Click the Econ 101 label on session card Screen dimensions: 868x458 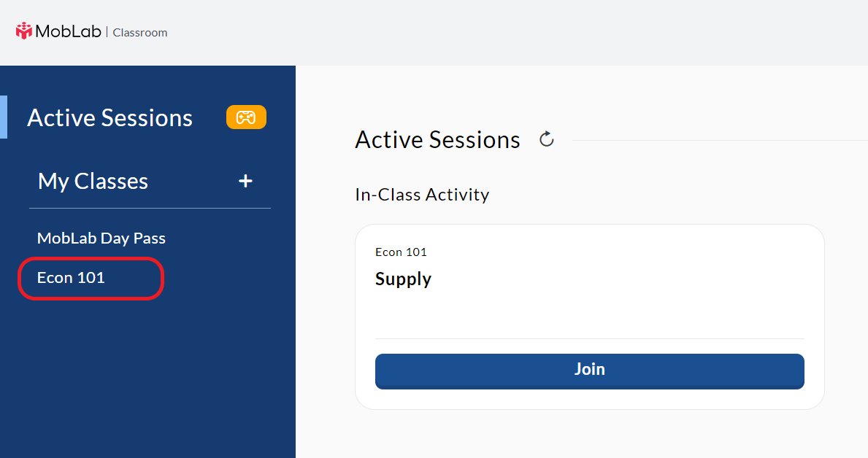(x=401, y=252)
